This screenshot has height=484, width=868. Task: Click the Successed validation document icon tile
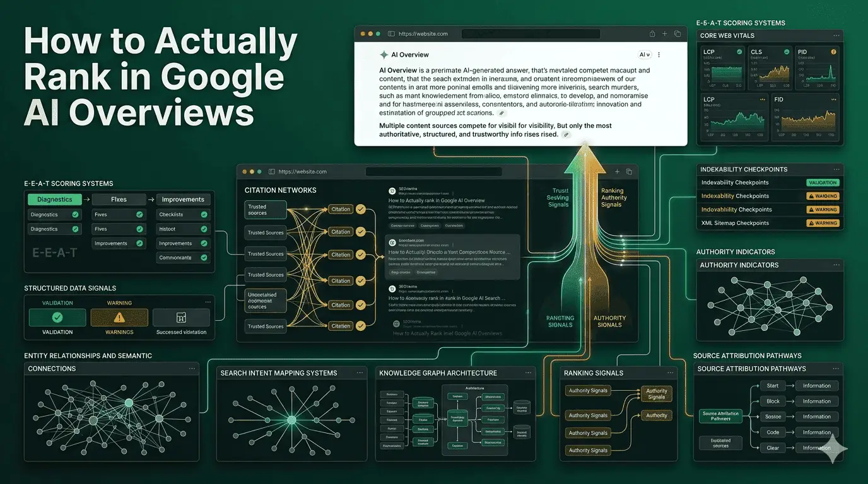[x=182, y=317]
